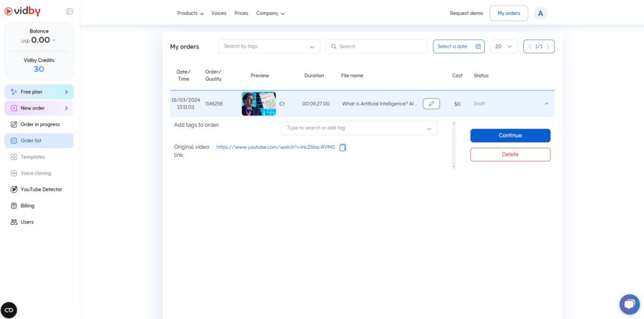Open the 20 per page dropdown

(x=504, y=46)
